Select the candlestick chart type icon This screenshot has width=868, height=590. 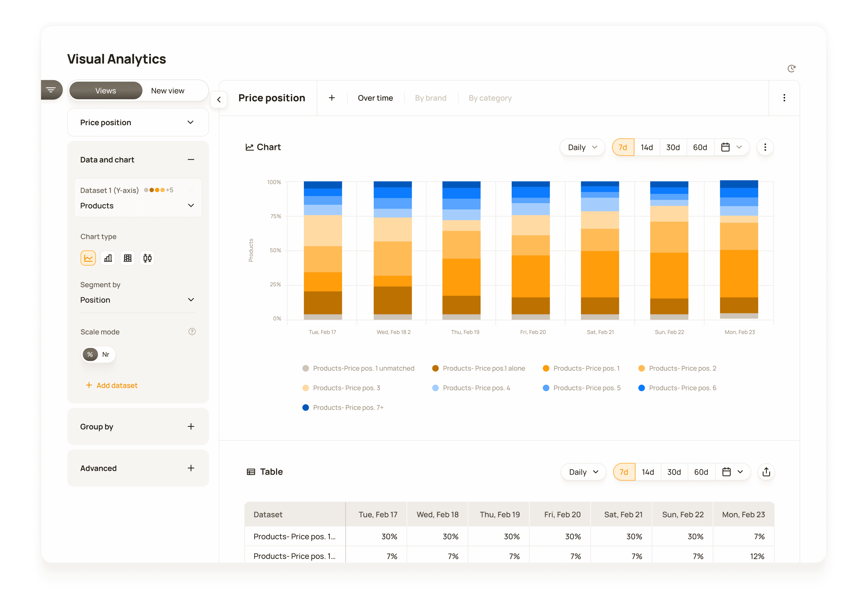[147, 258]
